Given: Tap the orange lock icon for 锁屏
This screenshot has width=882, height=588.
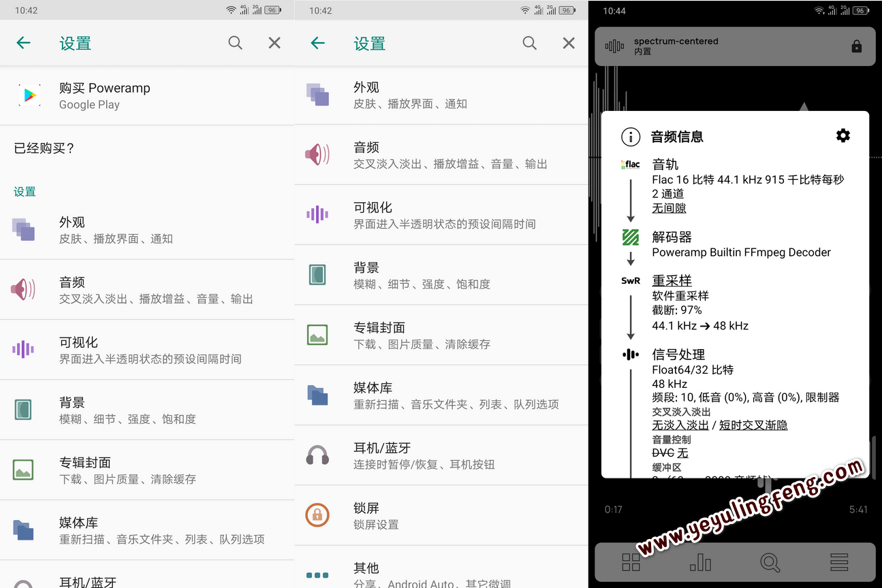Looking at the screenshot, I should 317,515.
